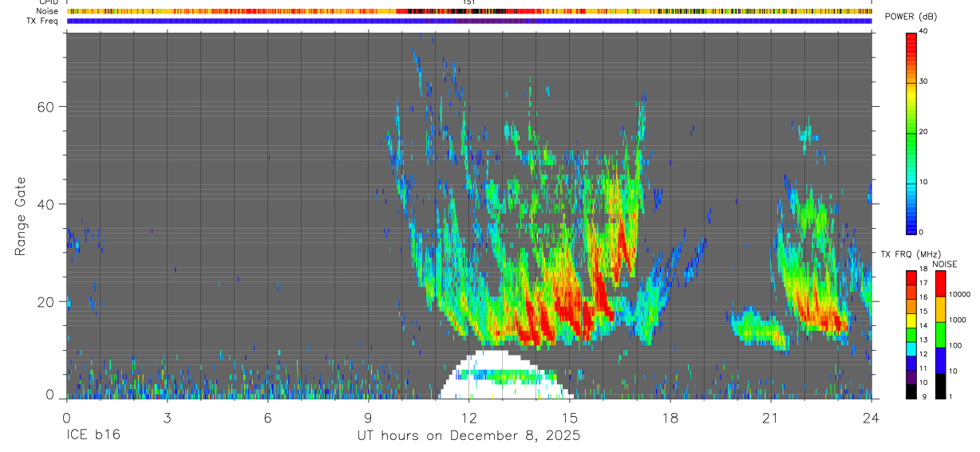This screenshot has width=980, height=452.
Task: Click the 9 hour tick on time axis
Action: pyautogui.click(x=368, y=417)
